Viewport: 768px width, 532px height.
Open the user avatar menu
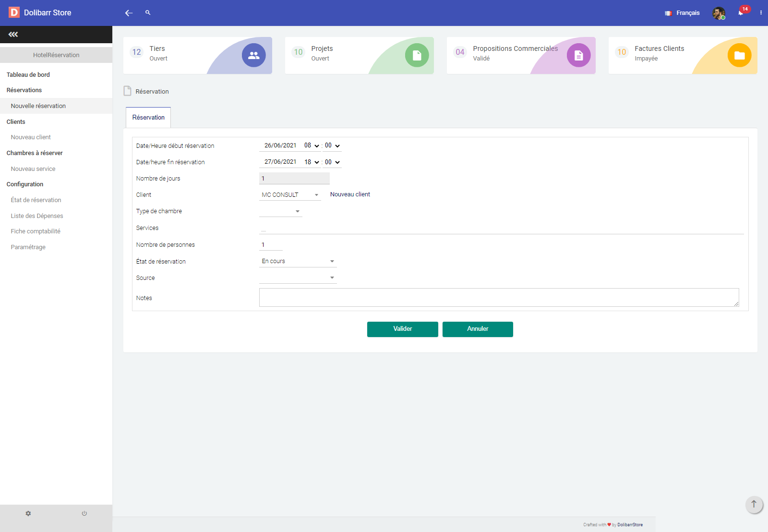[x=719, y=13]
